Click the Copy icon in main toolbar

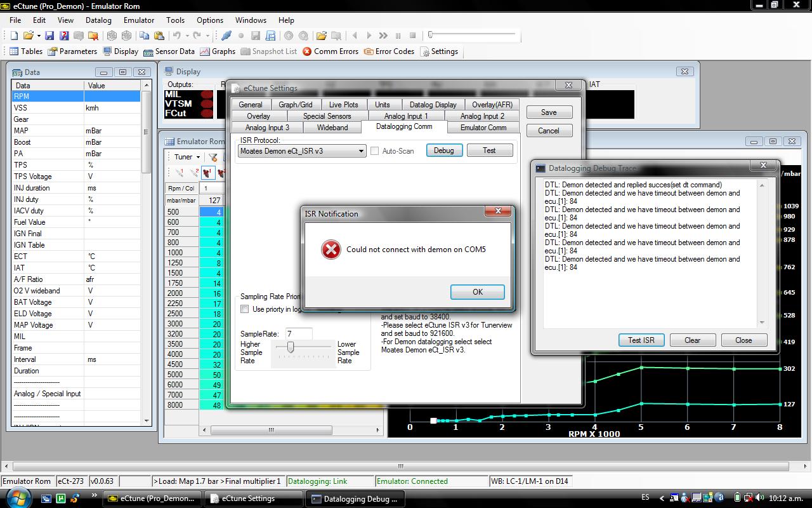(145, 36)
